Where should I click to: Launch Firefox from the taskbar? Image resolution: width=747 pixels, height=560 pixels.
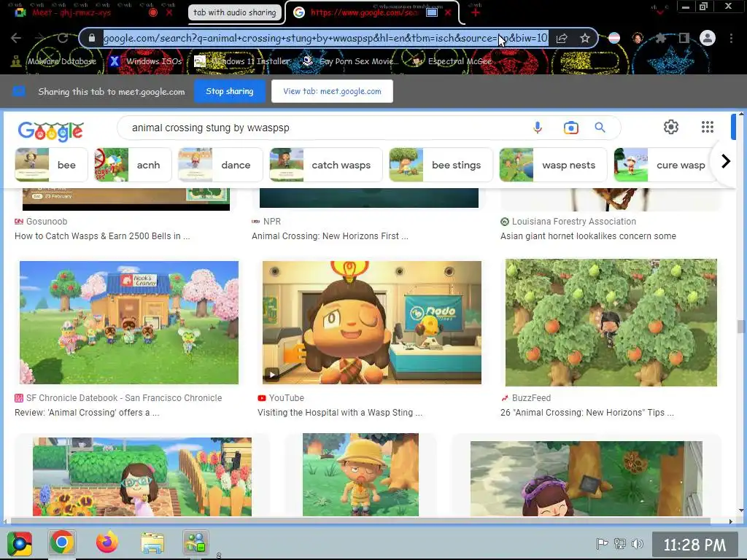[107, 542]
